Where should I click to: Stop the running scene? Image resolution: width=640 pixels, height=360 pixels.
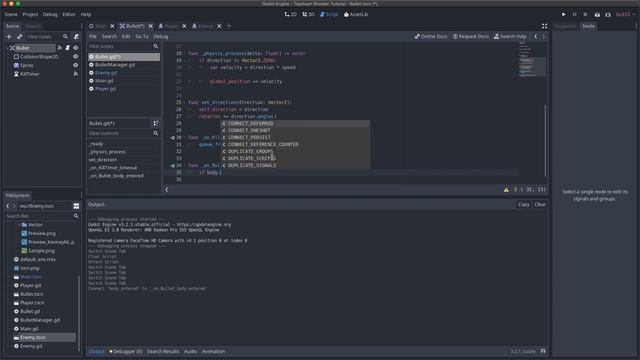[x=585, y=14]
